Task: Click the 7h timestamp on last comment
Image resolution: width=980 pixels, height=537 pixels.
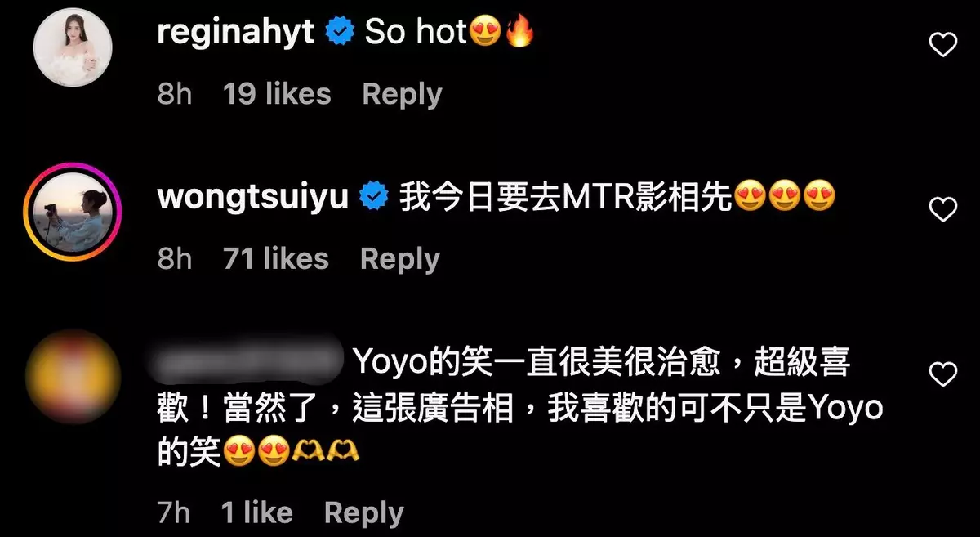Action: tap(174, 513)
